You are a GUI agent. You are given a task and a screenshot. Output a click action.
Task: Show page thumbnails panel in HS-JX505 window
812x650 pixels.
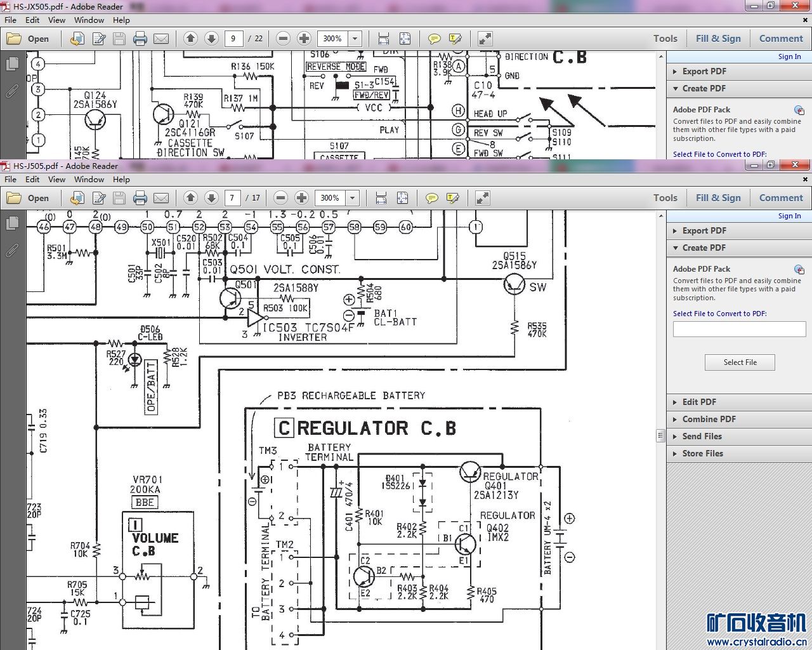[x=12, y=64]
